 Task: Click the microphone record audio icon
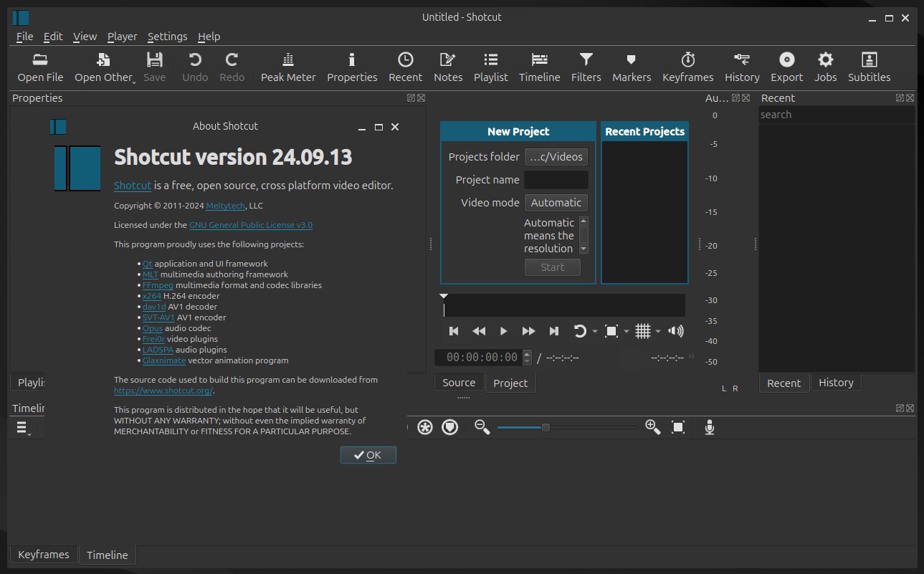coord(710,428)
